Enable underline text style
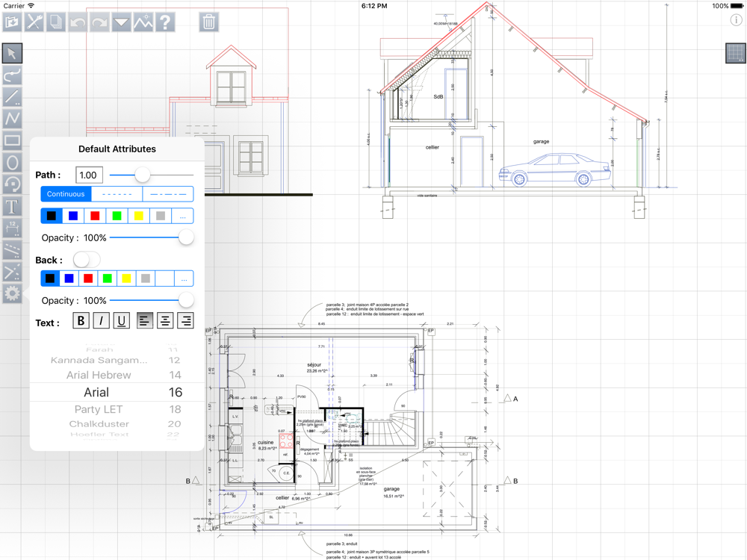 [121, 321]
